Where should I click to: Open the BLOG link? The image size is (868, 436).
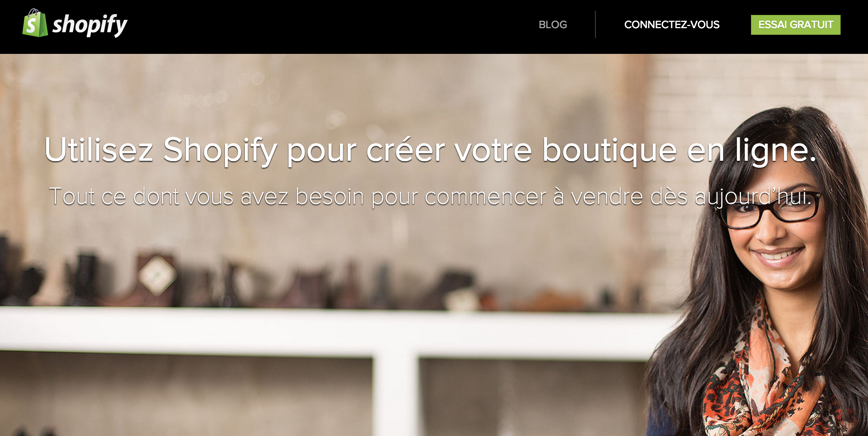point(553,24)
